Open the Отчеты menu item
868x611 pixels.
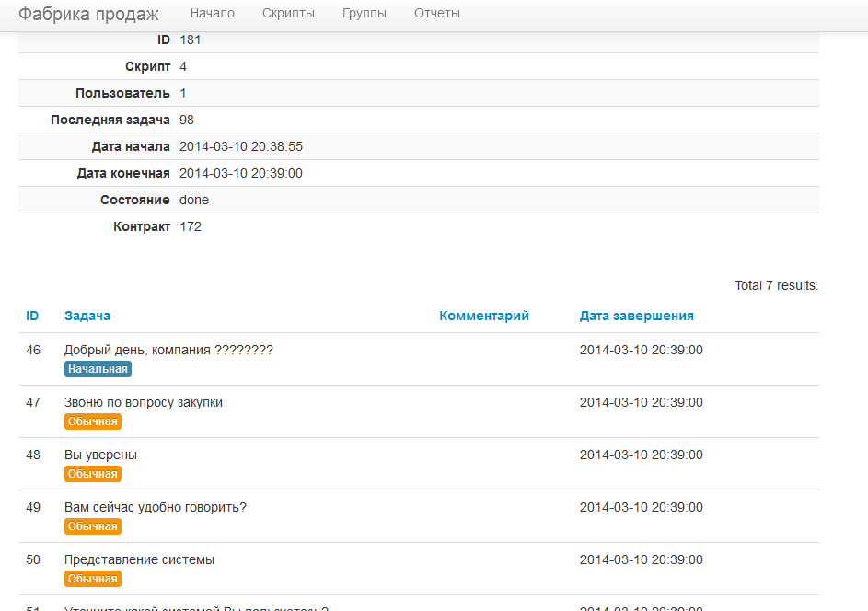437,13
